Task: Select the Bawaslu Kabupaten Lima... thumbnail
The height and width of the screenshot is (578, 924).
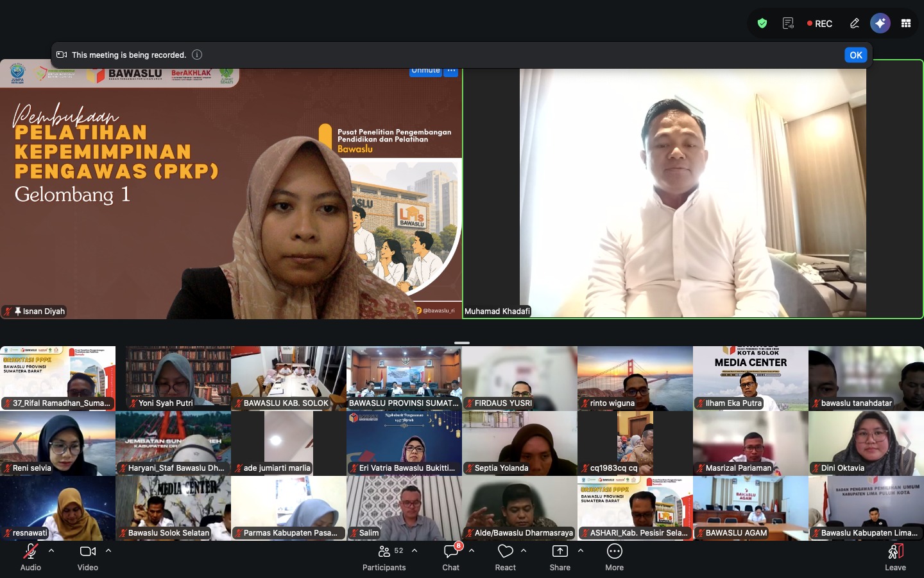Action: (x=866, y=508)
